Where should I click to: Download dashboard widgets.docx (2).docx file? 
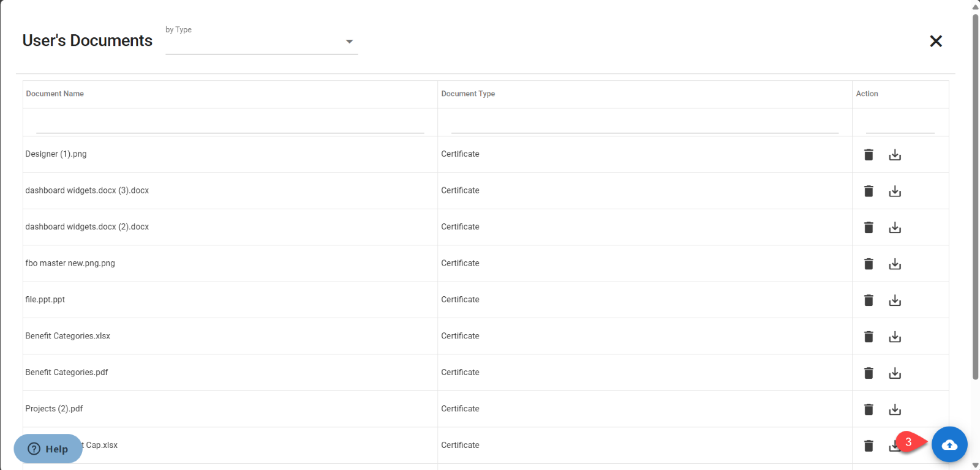[895, 228]
